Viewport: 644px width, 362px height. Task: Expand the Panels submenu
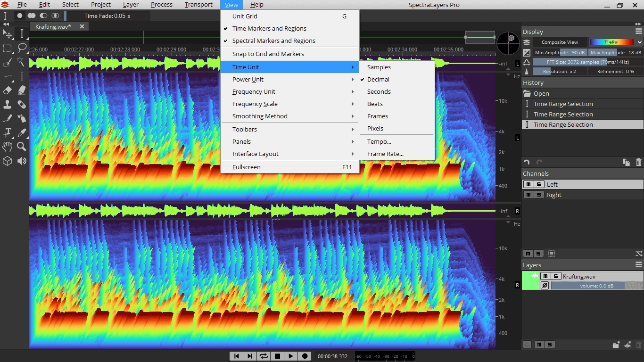pyautogui.click(x=290, y=141)
